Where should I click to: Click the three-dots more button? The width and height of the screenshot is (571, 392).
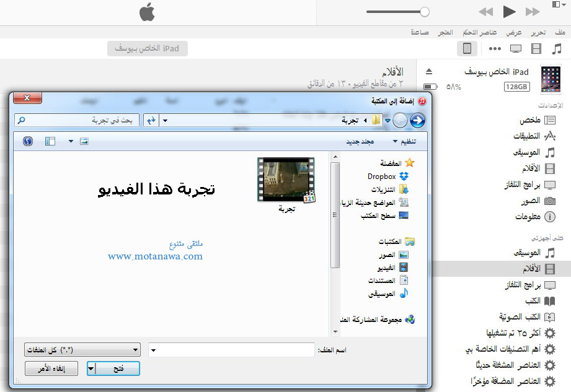point(495,48)
